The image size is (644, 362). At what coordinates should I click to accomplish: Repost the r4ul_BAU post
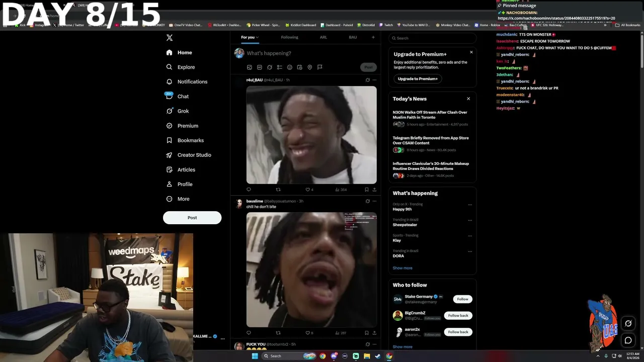click(x=278, y=190)
